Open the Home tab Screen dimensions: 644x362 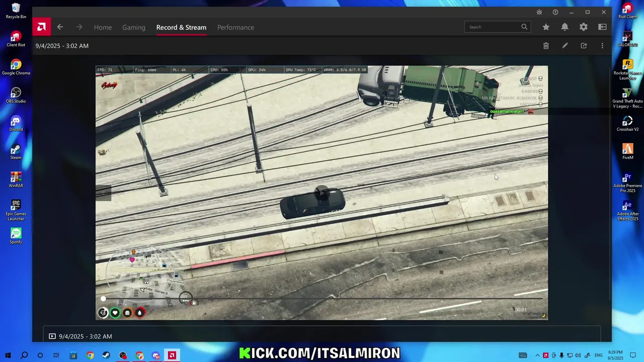point(103,27)
